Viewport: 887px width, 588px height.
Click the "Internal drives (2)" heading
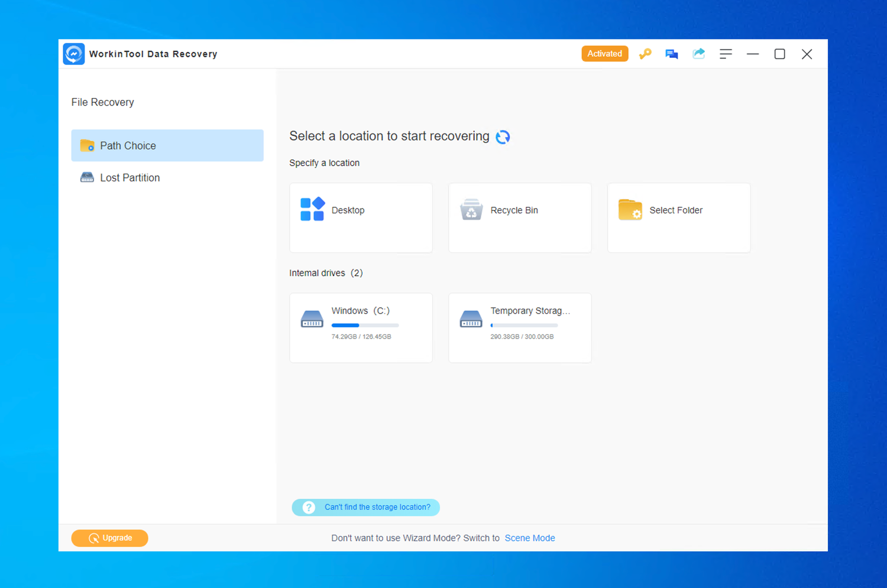[x=326, y=273]
